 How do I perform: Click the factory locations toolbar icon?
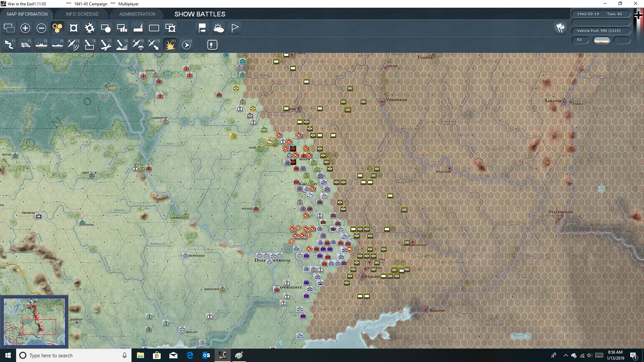pyautogui.click(x=138, y=28)
